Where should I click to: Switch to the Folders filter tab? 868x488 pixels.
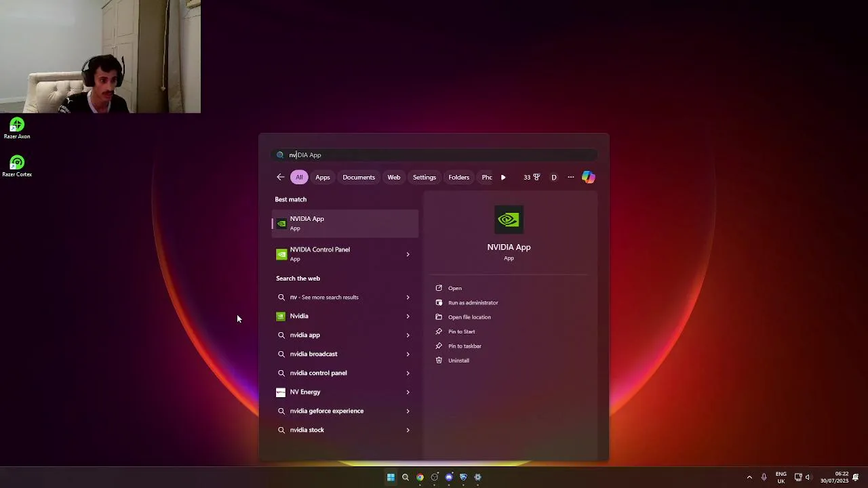[x=459, y=177]
